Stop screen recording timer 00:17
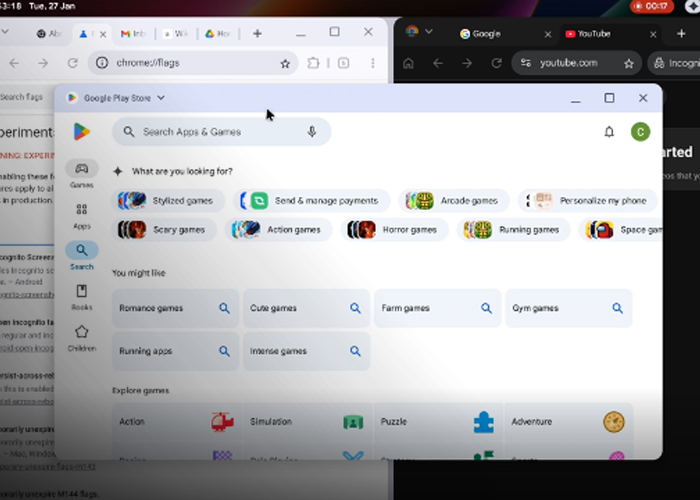This screenshot has width=700, height=500. tap(651, 6)
